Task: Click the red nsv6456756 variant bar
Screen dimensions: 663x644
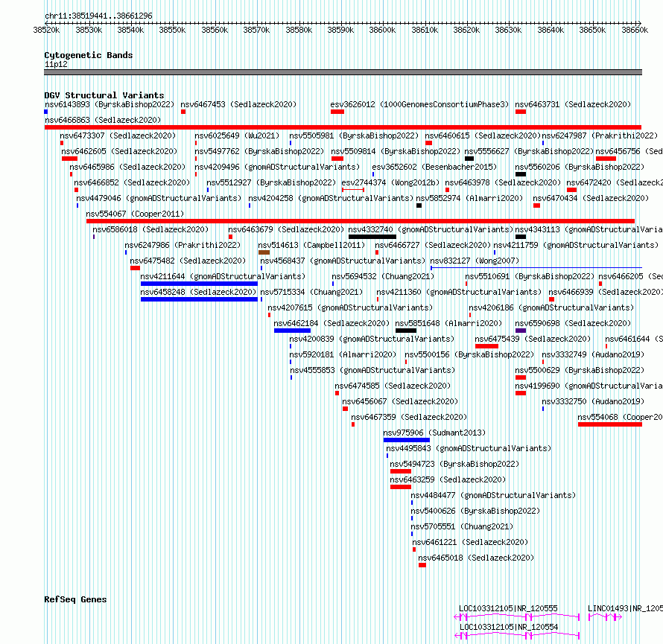Action: pyautogui.click(x=606, y=159)
